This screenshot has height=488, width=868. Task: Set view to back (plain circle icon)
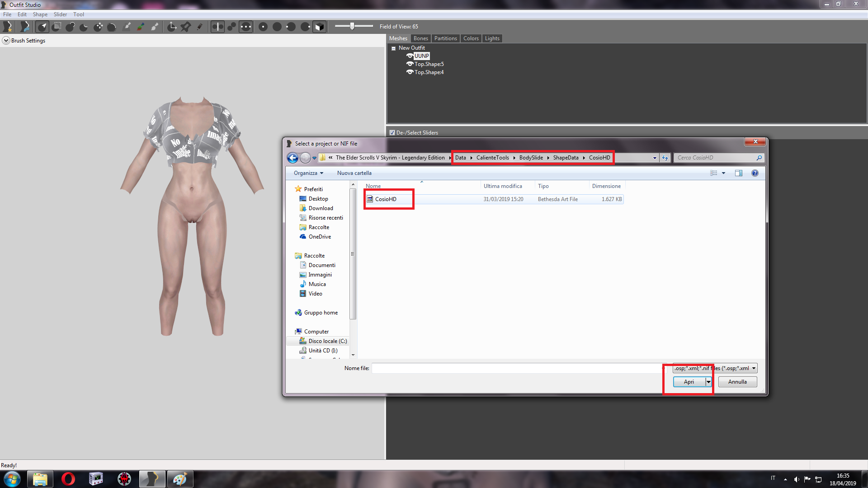277,27
